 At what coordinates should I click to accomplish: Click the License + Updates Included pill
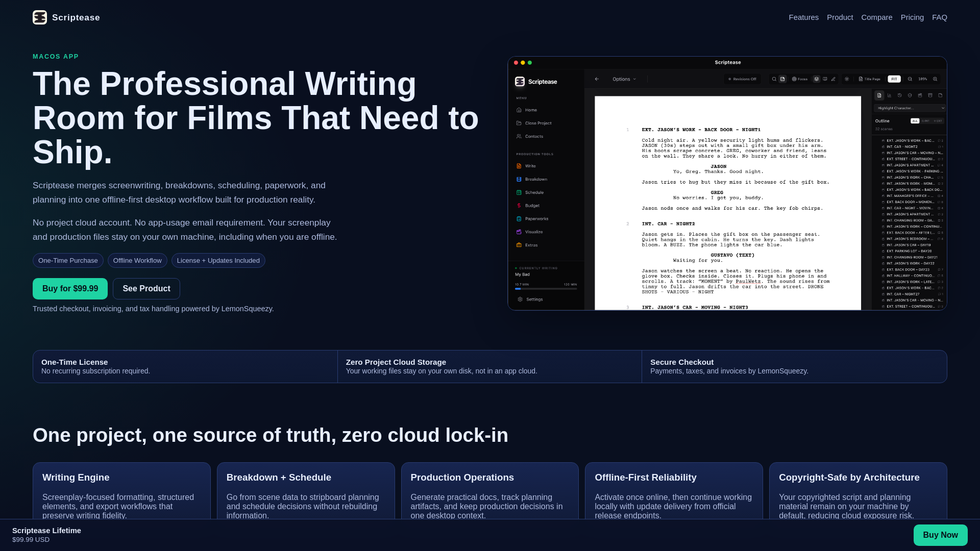218,261
